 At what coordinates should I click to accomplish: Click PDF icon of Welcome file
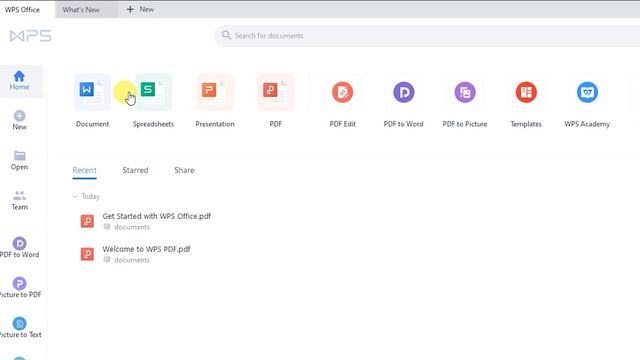87,254
